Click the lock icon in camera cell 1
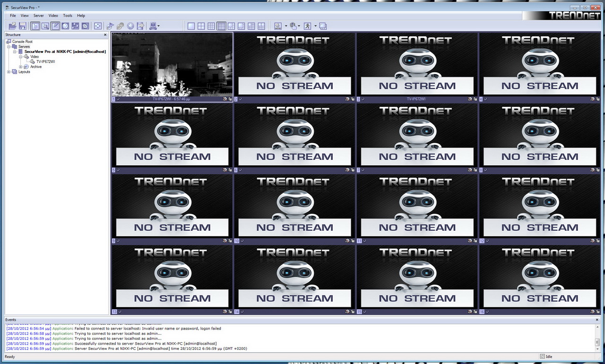The height and width of the screenshot is (364, 605). (230, 99)
